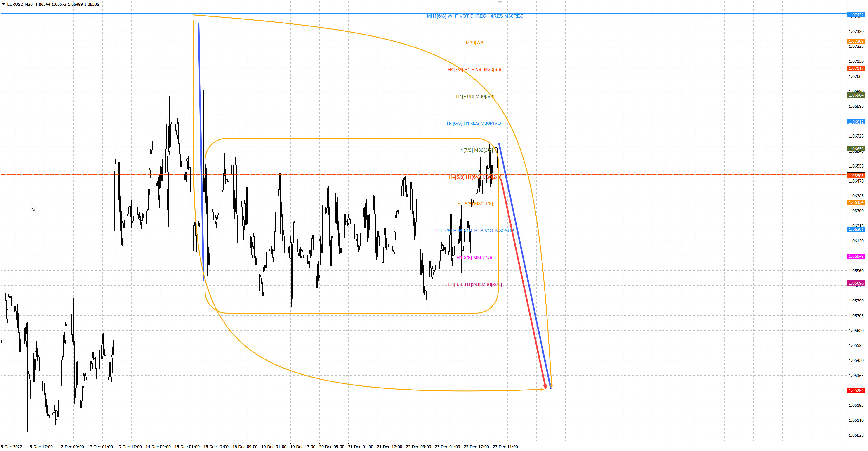Viewport: 868px width, 451px height.
Task: Click the MN1[6/8] W1PIVOT D1RES level label
Action: coord(475,16)
